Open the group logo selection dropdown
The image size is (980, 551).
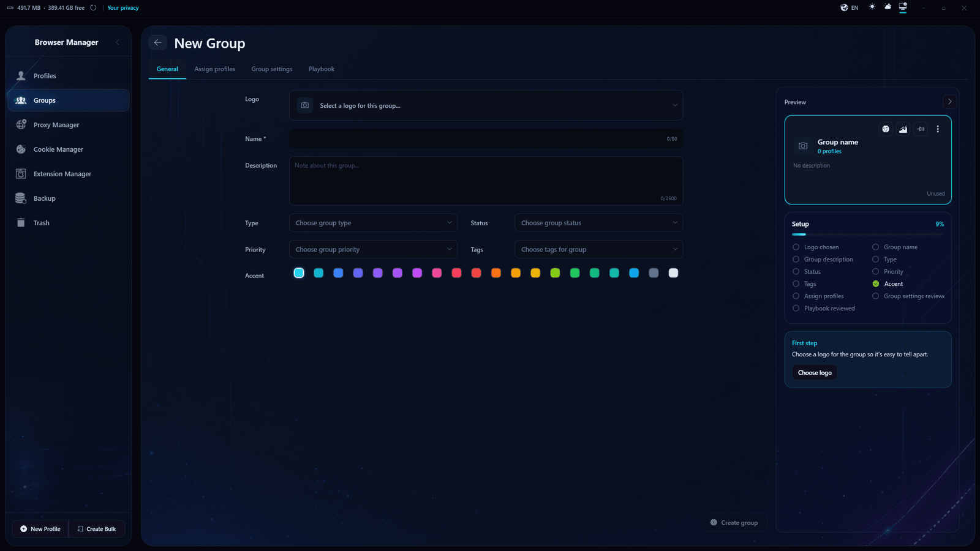[486, 105]
